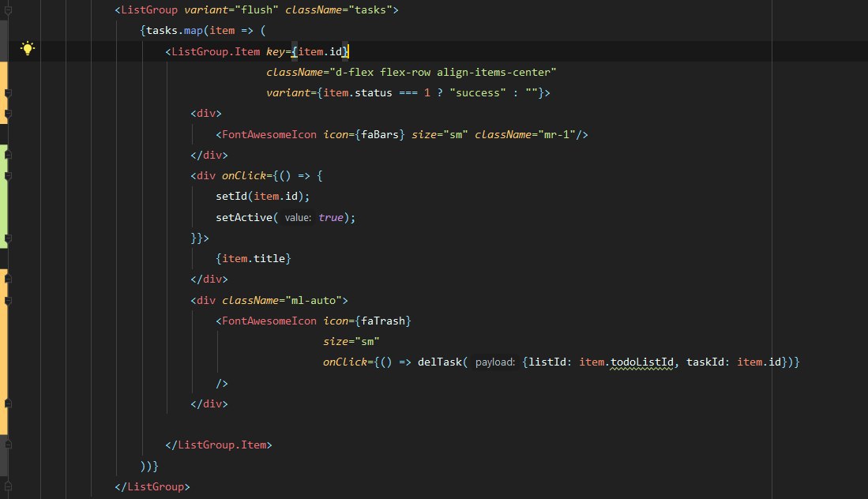Viewport: 868px width, 499px height.
Task: Collapse the first plain div fold marker
Action: (x=8, y=114)
